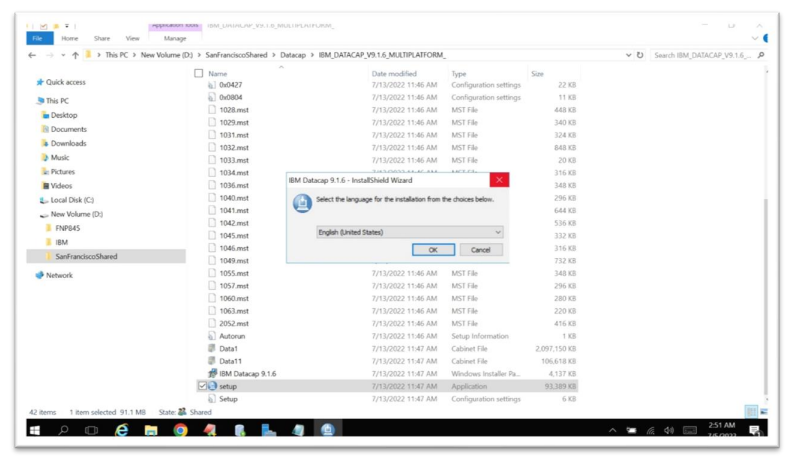Sort by the Type column header
The width and height of the screenshot is (787, 461).
[x=459, y=73]
